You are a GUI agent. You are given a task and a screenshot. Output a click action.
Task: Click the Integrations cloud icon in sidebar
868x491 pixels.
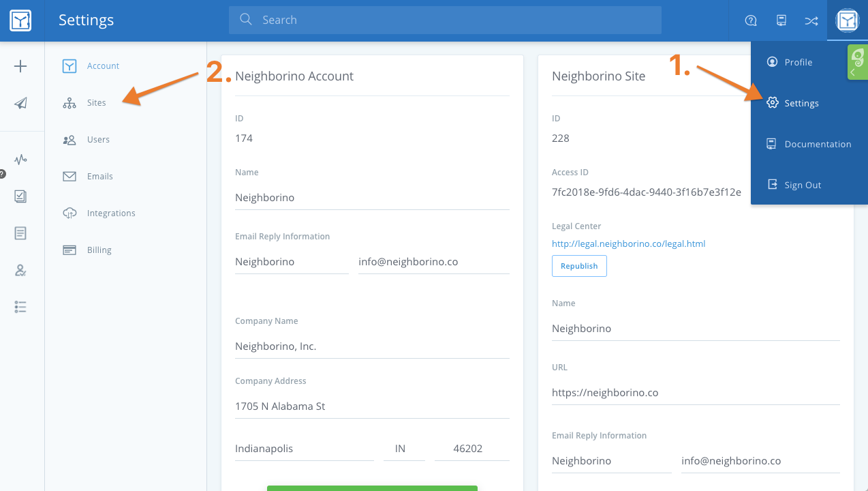69,213
